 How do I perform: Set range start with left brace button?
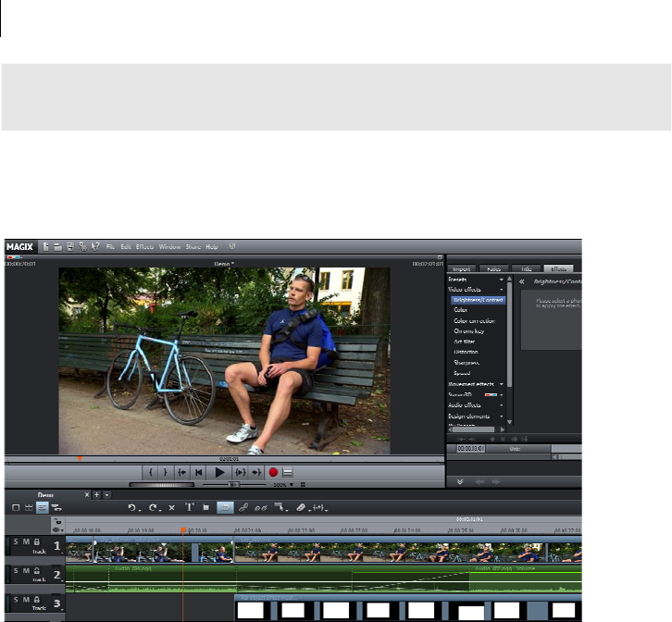[x=151, y=472]
